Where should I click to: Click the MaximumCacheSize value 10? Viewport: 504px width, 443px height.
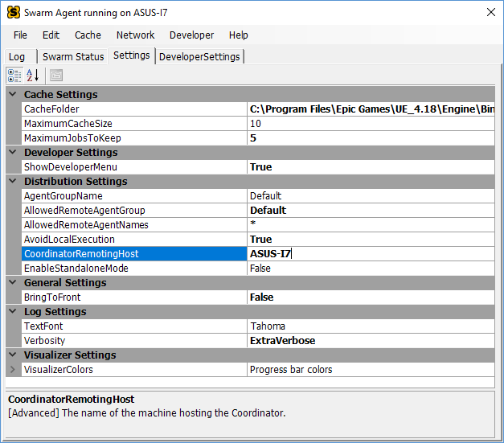371,124
